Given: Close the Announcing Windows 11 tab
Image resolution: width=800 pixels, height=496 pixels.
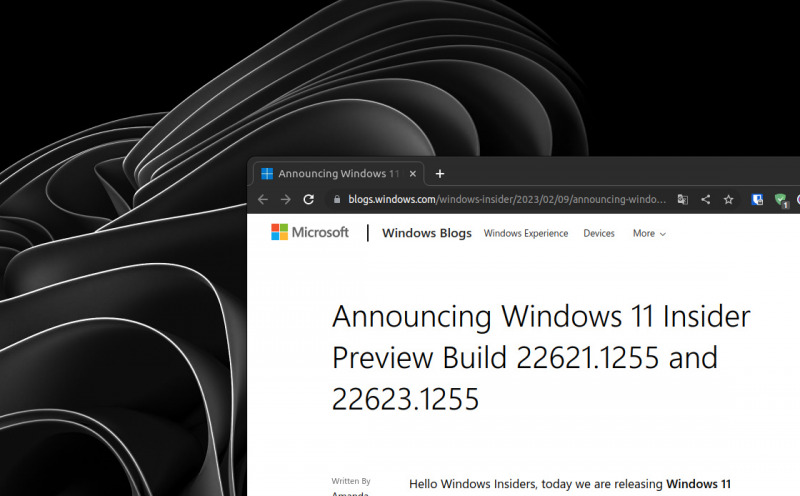Looking at the screenshot, I should tap(413, 174).
